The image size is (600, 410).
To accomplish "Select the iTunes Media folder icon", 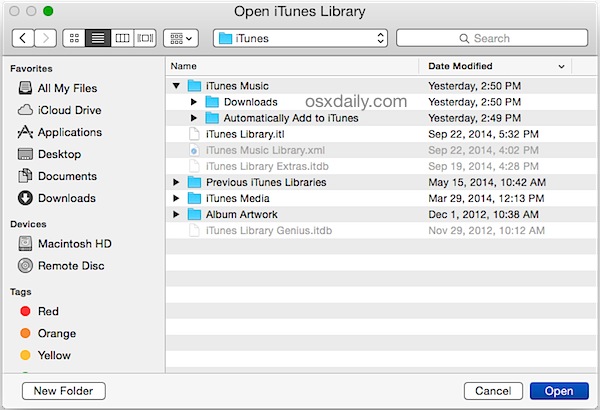I will pos(194,198).
